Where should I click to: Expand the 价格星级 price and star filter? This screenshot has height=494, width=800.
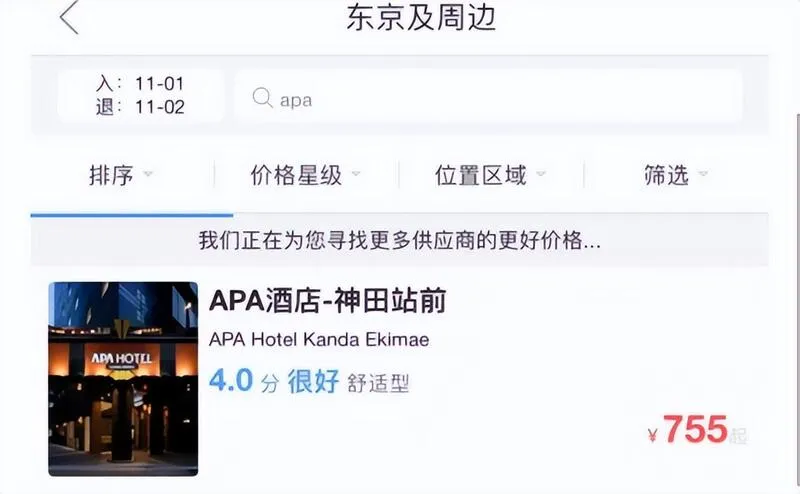(x=306, y=175)
